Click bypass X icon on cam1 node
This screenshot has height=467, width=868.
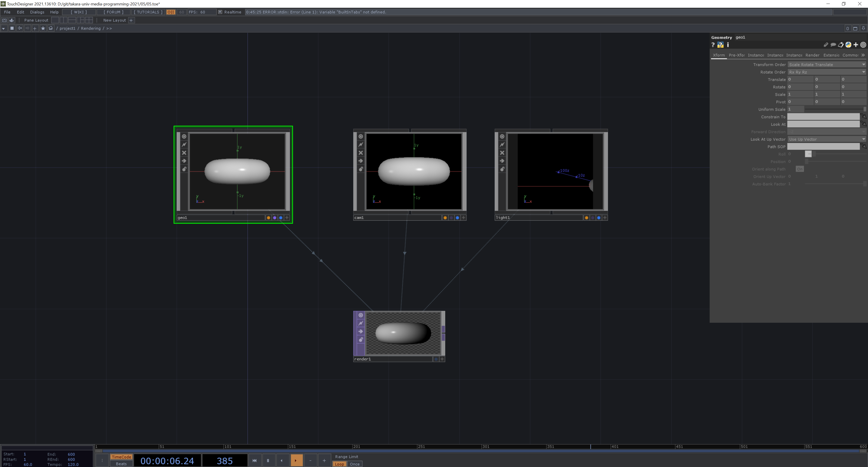[x=361, y=153]
